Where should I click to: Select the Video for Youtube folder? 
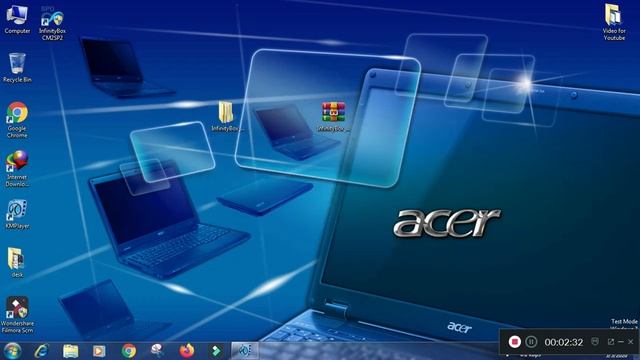(614, 22)
